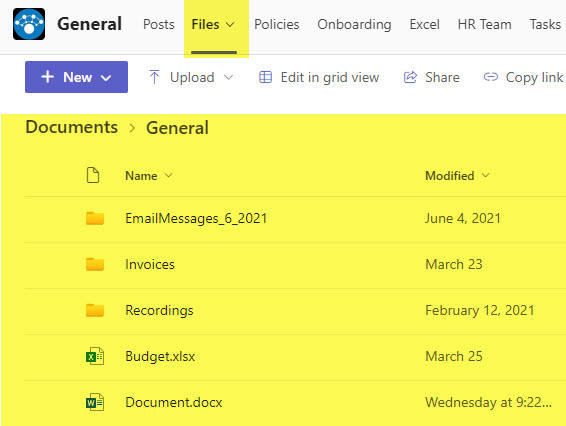Click the file type column header icon
This screenshot has width=566, height=426.
93,175
